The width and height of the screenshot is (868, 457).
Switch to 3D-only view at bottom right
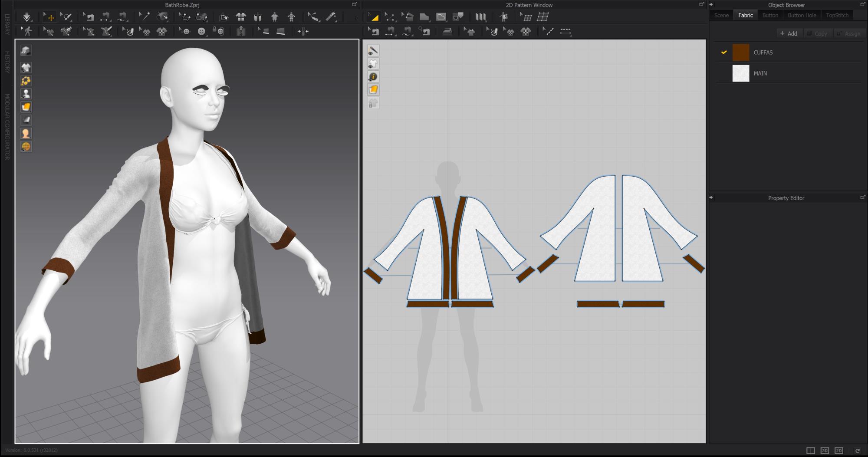point(825,450)
